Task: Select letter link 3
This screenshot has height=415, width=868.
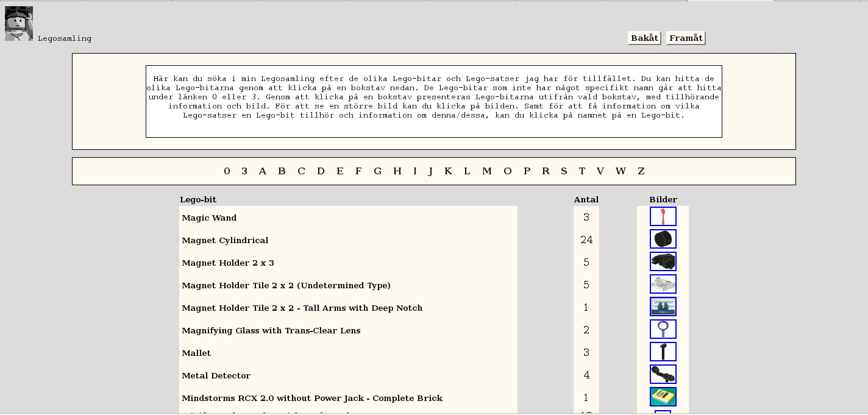Action: click(244, 171)
